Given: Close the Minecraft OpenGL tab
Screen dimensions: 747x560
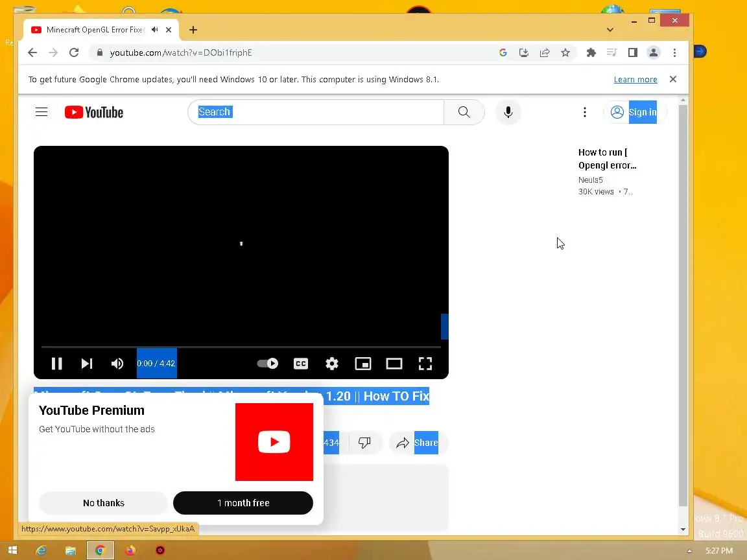Looking at the screenshot, I should (x=169, y=30).
